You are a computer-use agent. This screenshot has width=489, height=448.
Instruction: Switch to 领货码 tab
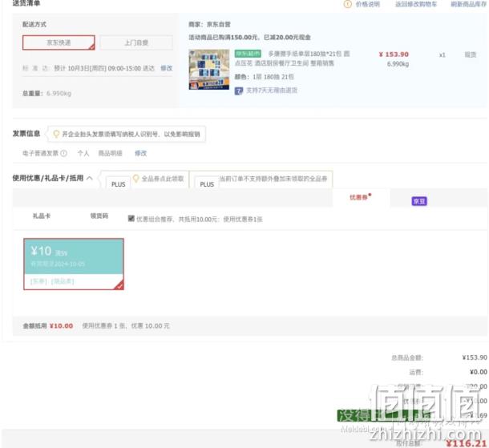(x=99, y=216)
